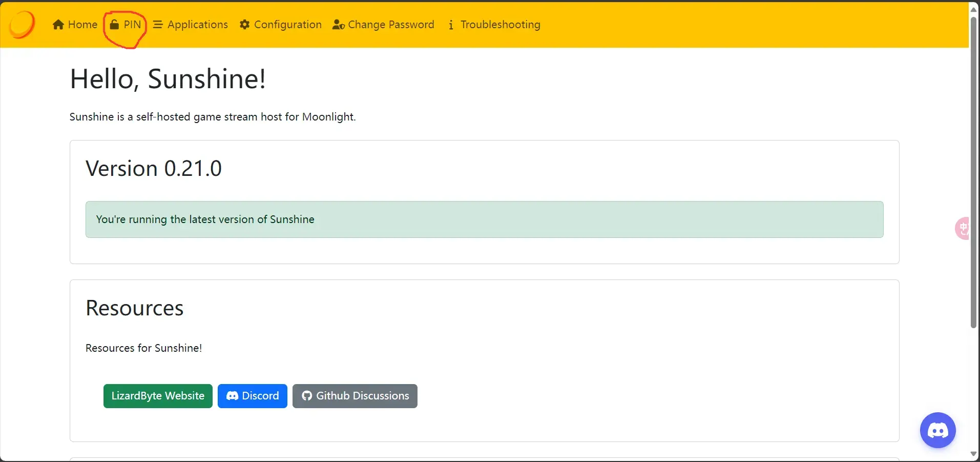This screenshot has height=462, width=980.
Task: Click the blue Discord button
Action: point(253,396)
